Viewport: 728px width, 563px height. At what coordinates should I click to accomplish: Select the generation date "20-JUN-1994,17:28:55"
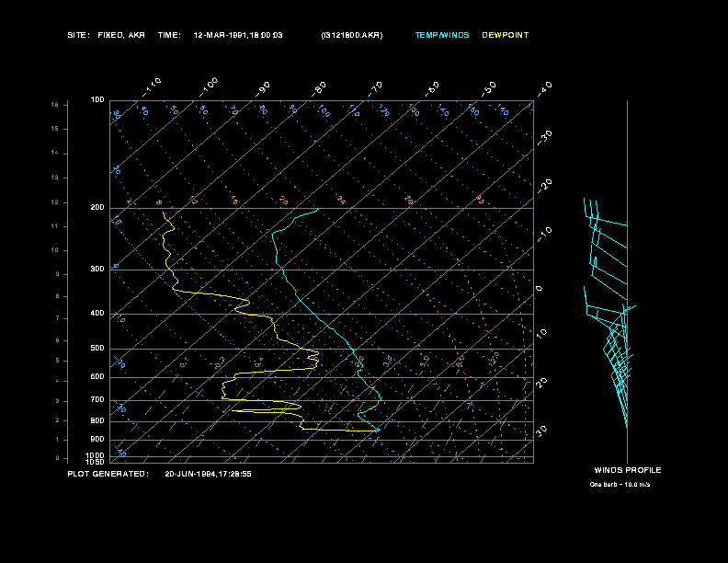[x=208, y=474]
